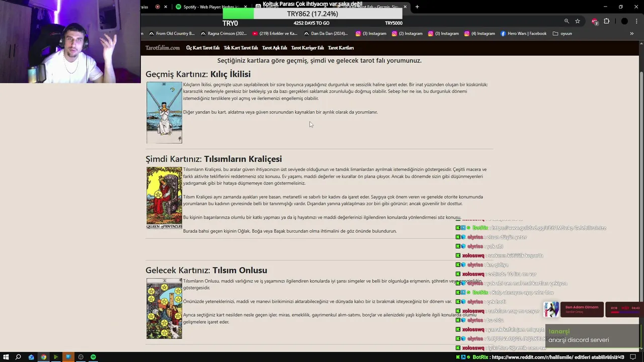
Task: Click the Seçtiğiniz kartlara göre heading text
Action: (319, 60)
